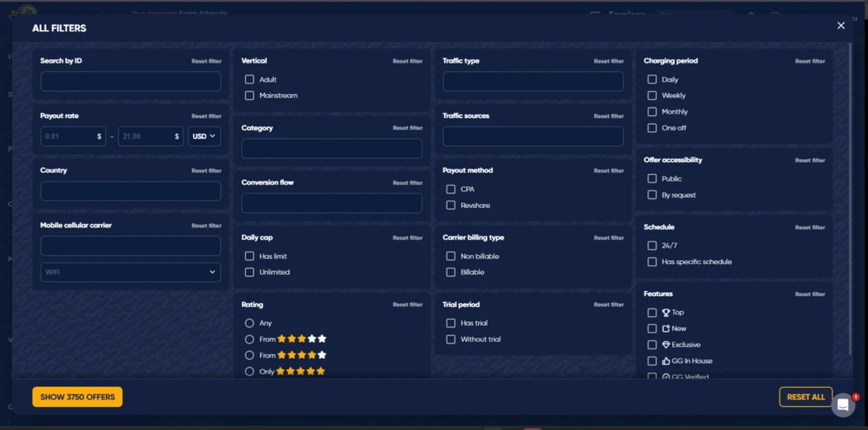Tick the Weekly charging period
868x430 pixels.
(652, 95)
